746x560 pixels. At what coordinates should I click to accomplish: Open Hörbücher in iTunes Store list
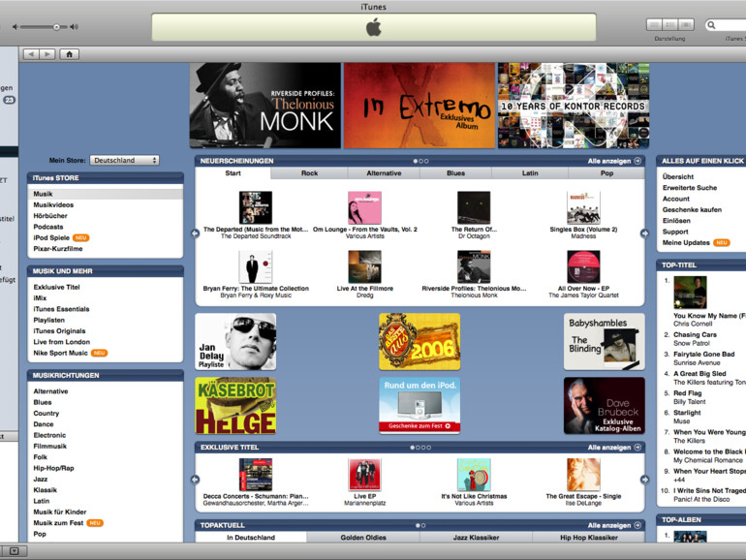[x=50, y=215]
